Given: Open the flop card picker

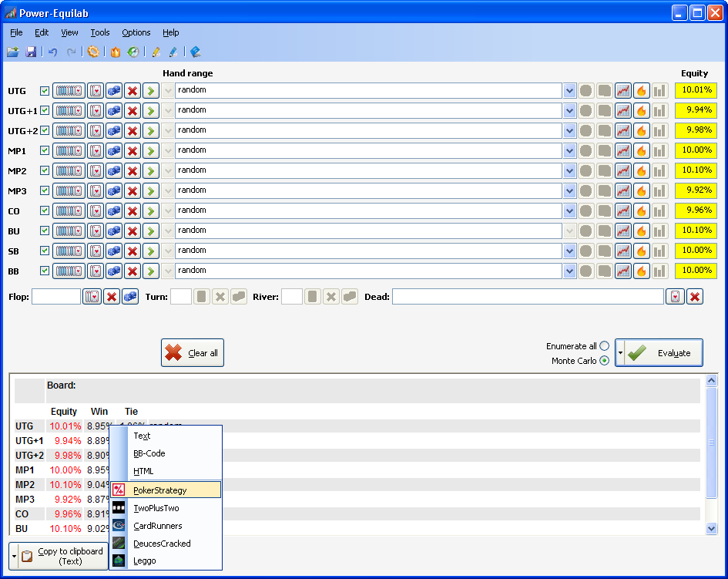Looking at the screenshot, I should [92, 297].
